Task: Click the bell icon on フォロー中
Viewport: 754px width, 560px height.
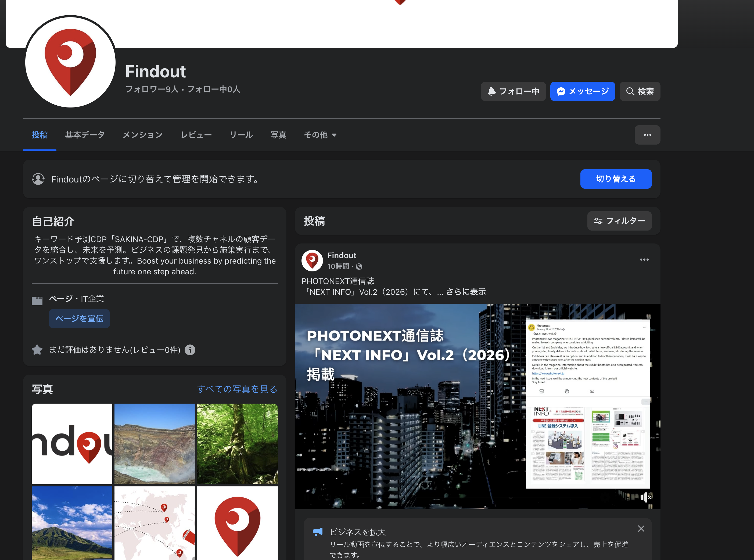Action: coord(492,91)
